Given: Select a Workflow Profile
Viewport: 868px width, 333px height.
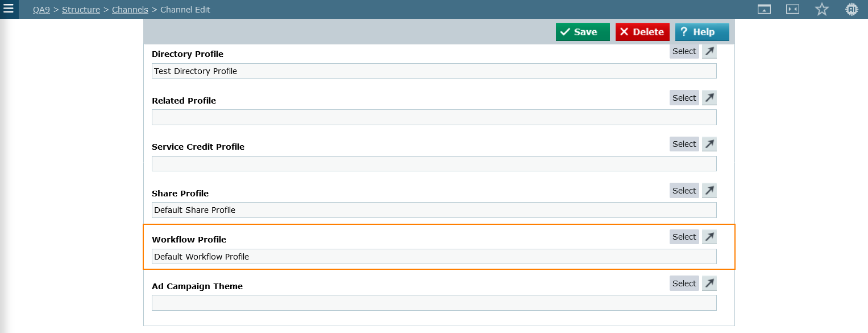Looking at the screenshot, I should (x=684, y=237).
